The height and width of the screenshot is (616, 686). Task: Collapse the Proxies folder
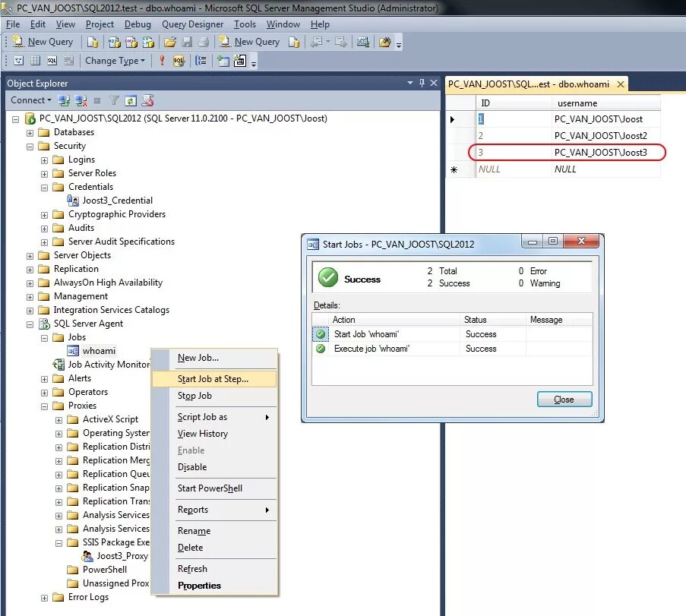[x=44, y=406]
